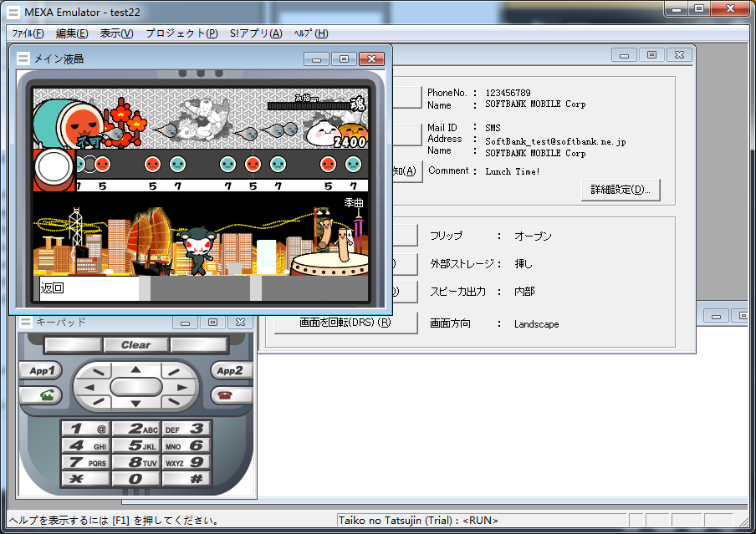The height and width of the screenshot is (534, 756).
Task: Click the Lunch Time! comment value
Action: 513,171
